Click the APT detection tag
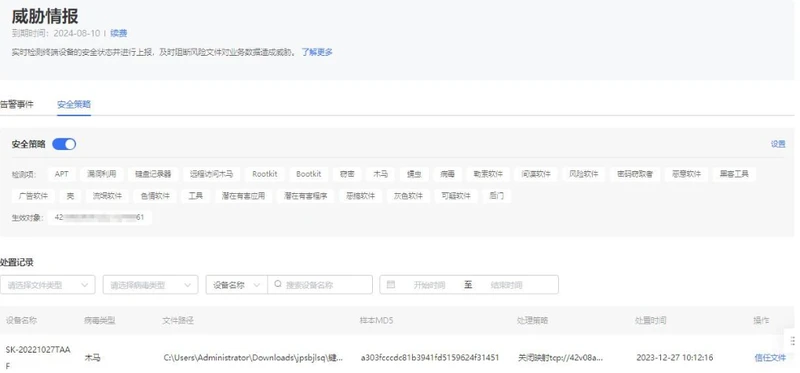Viewport: 800px width, 373px height. click(62, 174)
